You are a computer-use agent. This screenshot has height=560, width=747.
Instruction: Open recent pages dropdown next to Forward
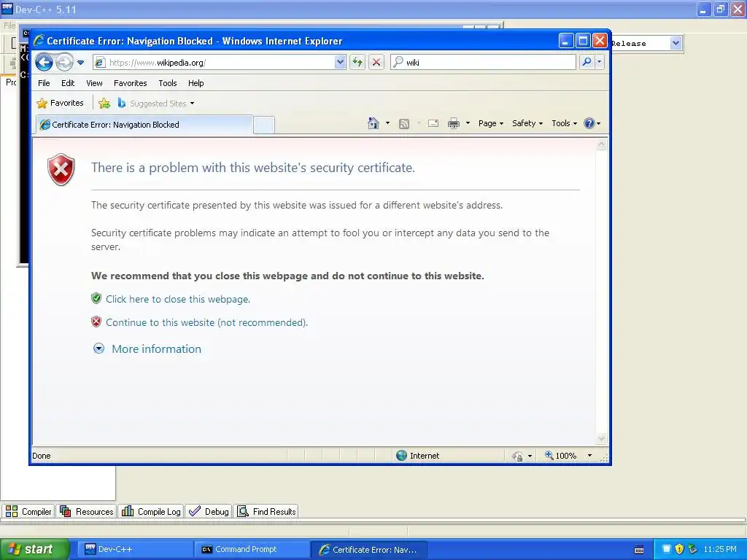[x=80, y=63]
